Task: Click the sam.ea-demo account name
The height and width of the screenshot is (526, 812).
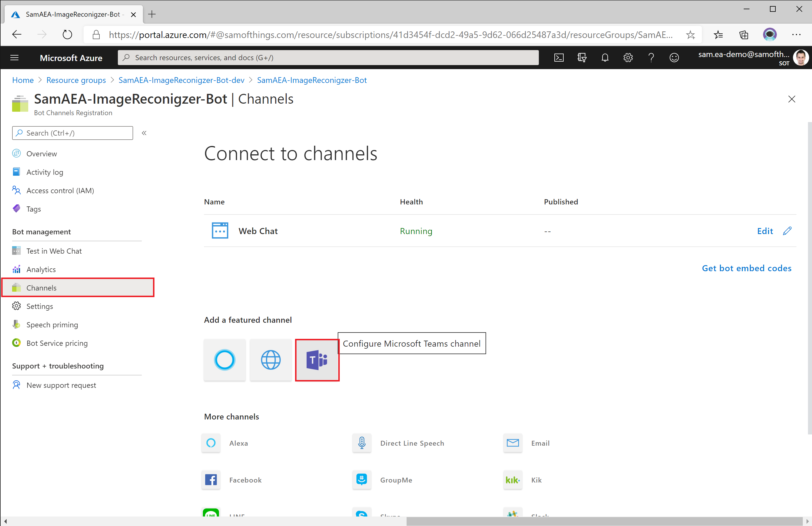Action: click(743, 54)
